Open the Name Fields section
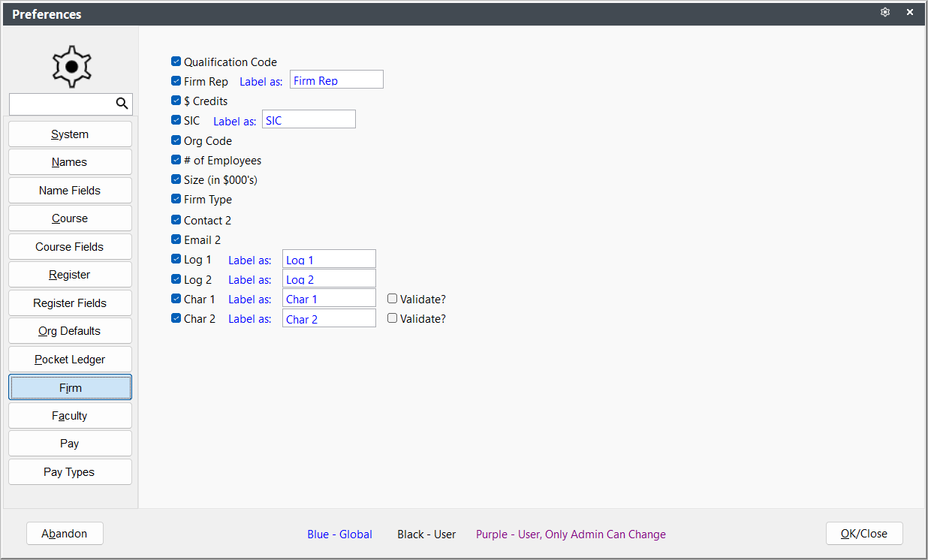Image resolution: width=928 pixels, height=560 pixels. (70, 191)
